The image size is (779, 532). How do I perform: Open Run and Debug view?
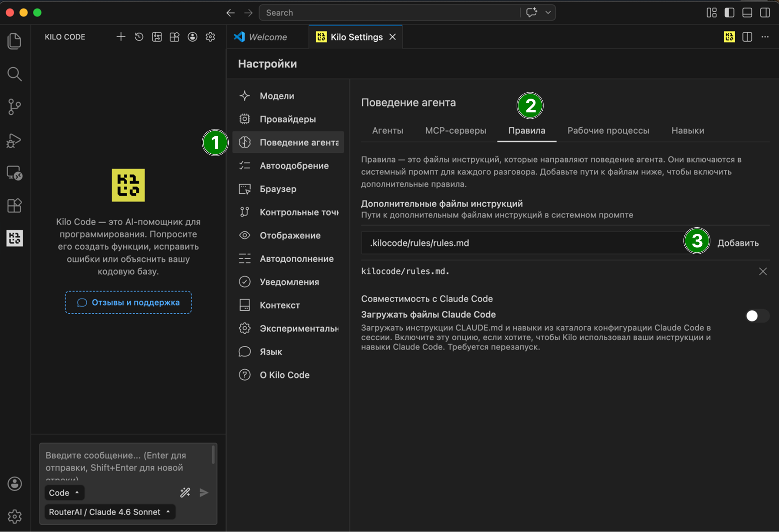pos(14,140)
